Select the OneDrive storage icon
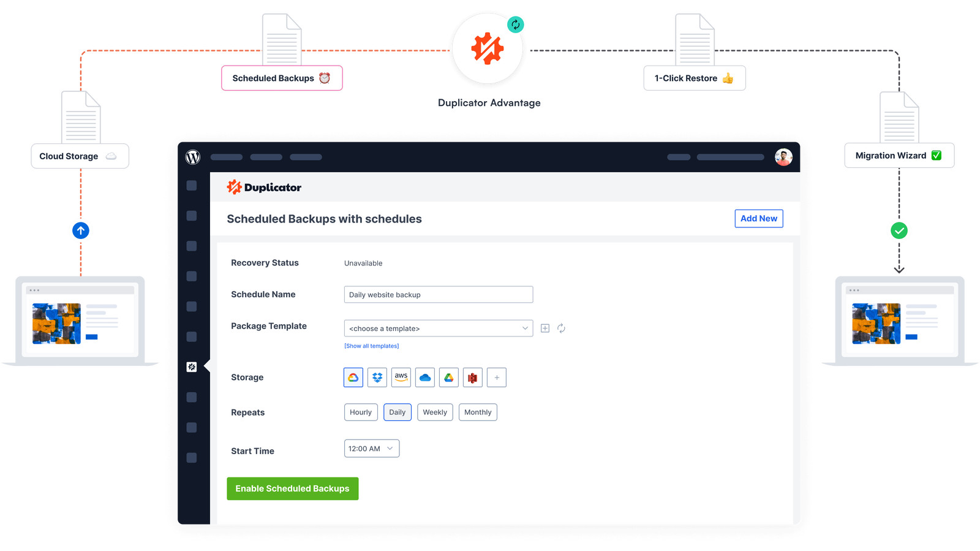The width and height of the screenshot is (980, 551). coord(425,378)
